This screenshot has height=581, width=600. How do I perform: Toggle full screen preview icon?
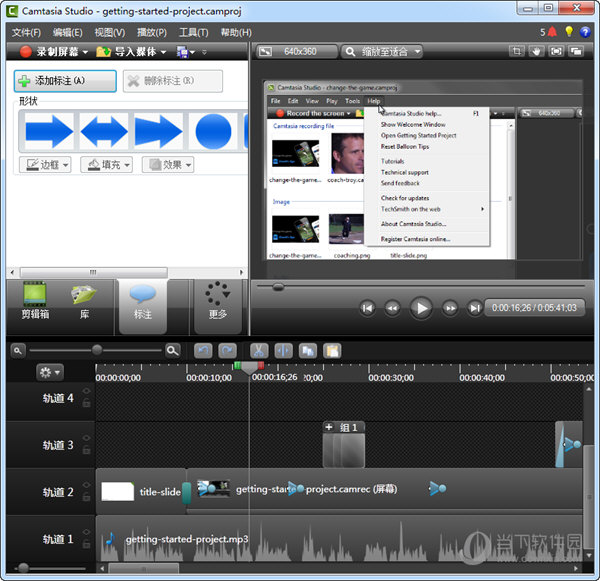pos(556,51)
